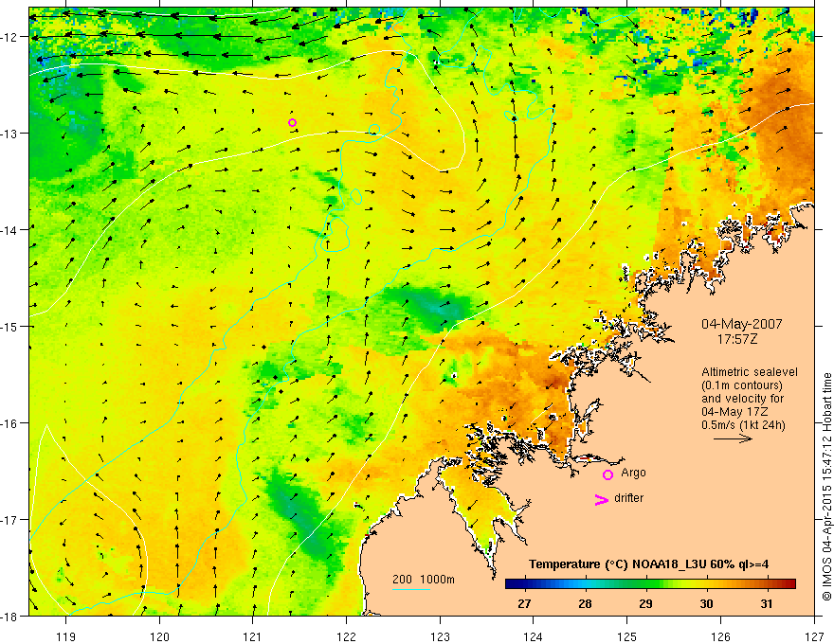Click the 123 longitude axis label
This screenshot has width=834, height=644.
click(x=440, y=636)
